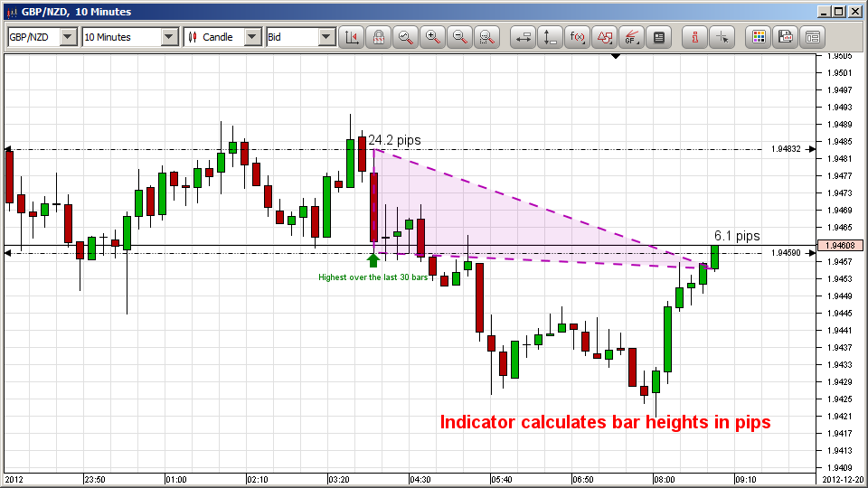Viewport: 868px width, 488px height.
Task: Open the GF lines tool
Action: tap(631, 37)
